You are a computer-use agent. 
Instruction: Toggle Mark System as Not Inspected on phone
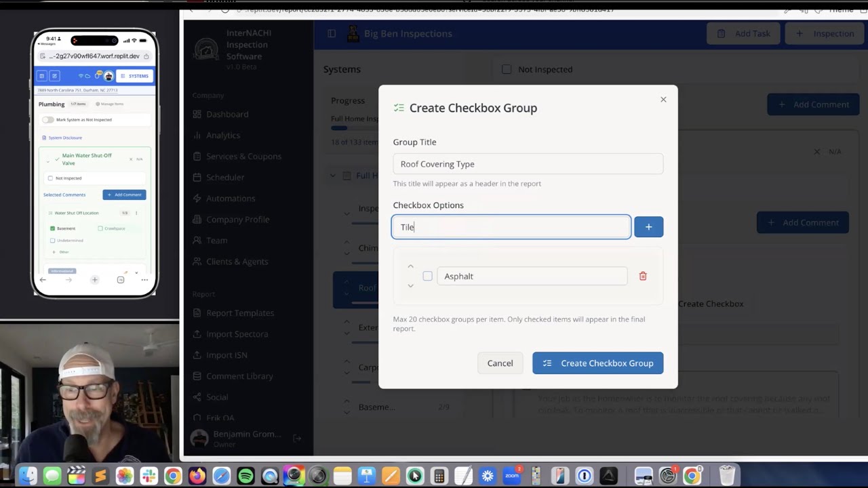click(x=48, y=120)
